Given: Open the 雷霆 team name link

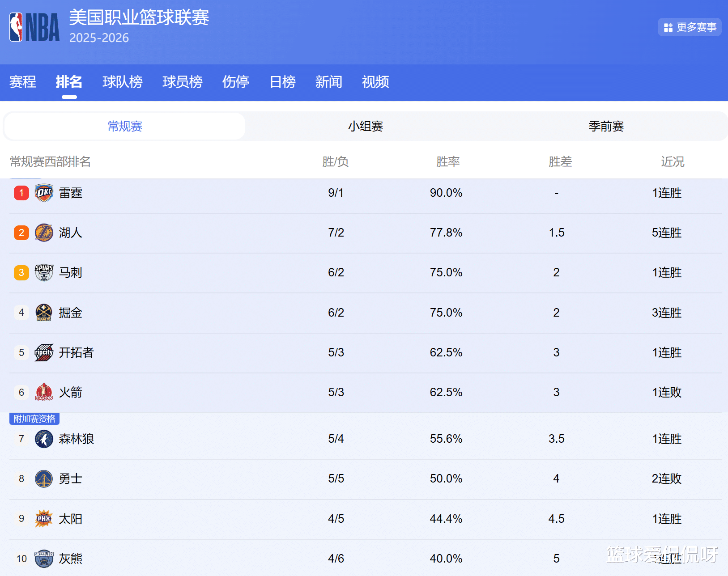Looking at the screenshot, I should click(x=71, y=193).
